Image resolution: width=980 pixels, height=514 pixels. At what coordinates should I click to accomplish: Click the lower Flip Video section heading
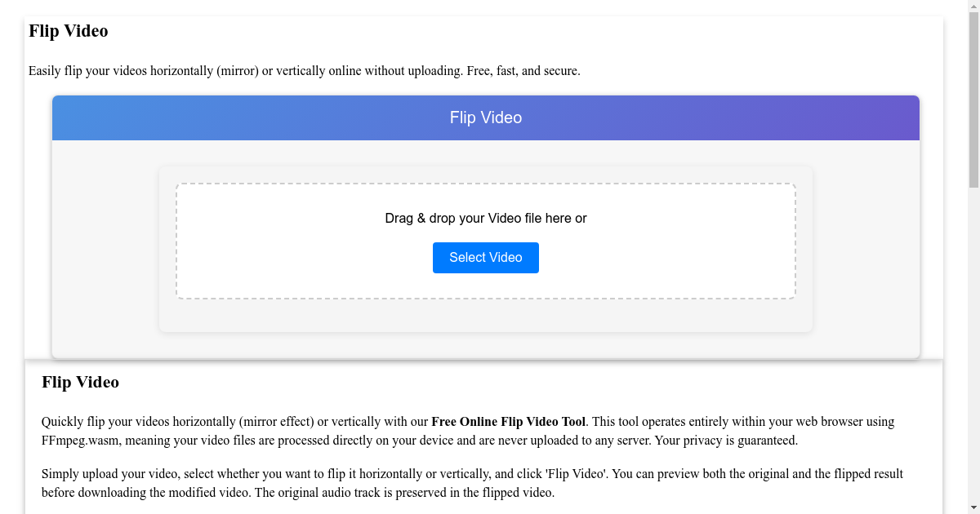pyautogui.click(x=80, y=382)
